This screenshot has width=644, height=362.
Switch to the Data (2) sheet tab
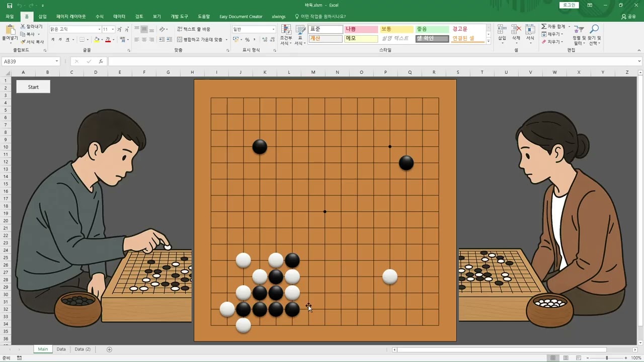(83, 349)
